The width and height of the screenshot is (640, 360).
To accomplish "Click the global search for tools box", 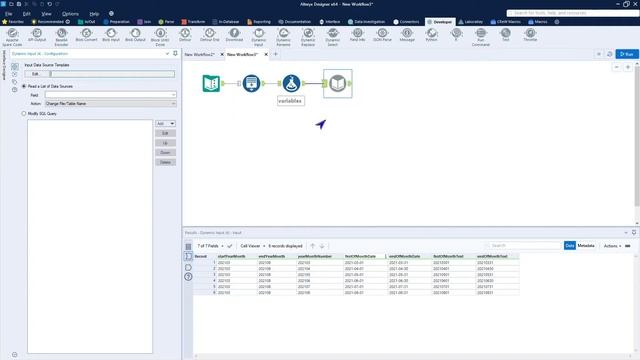I will tap(573, 13).
